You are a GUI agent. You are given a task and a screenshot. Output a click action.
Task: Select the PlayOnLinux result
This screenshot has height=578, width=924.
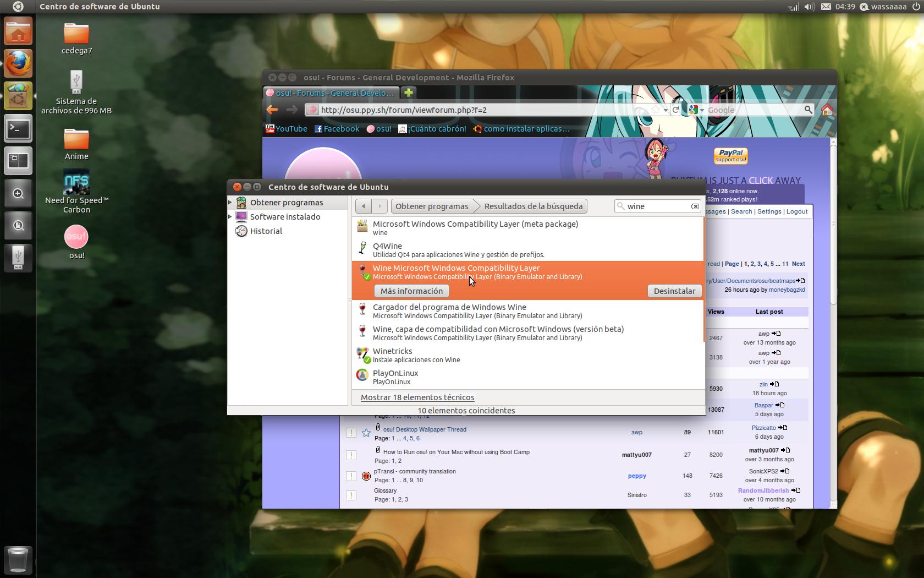pos(527,377)
